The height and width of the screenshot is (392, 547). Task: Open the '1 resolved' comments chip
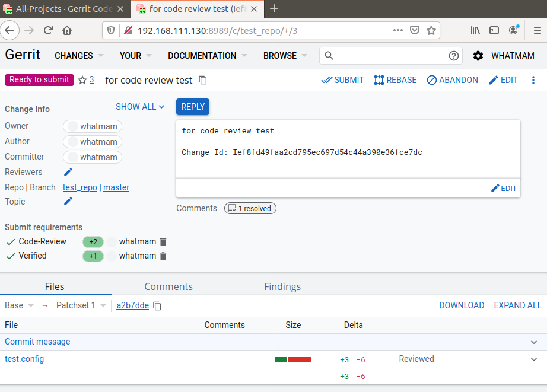250,208
